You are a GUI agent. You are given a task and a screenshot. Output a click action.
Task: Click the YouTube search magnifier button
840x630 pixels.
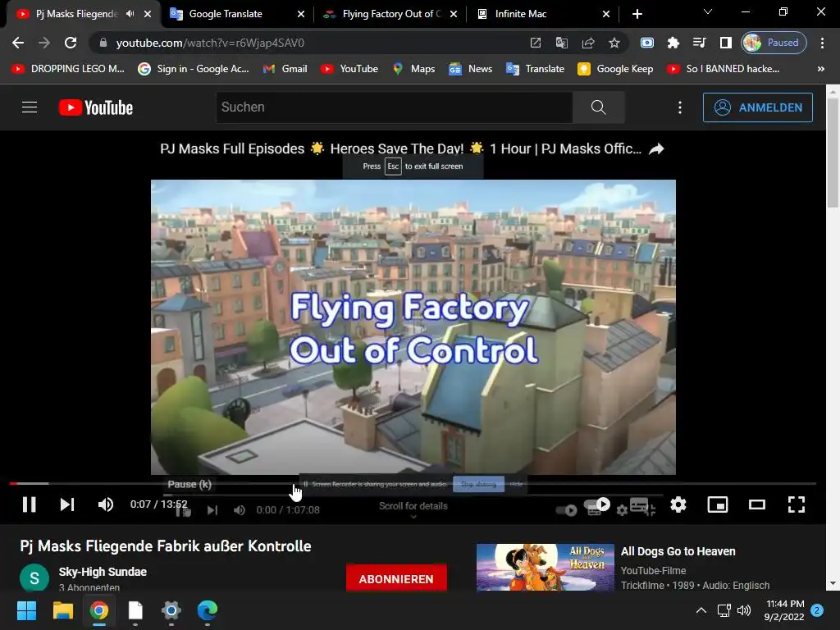[598, 107]
